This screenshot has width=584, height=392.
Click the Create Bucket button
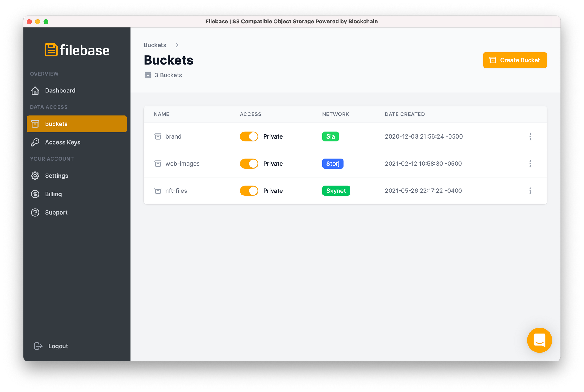click(515, 60)
